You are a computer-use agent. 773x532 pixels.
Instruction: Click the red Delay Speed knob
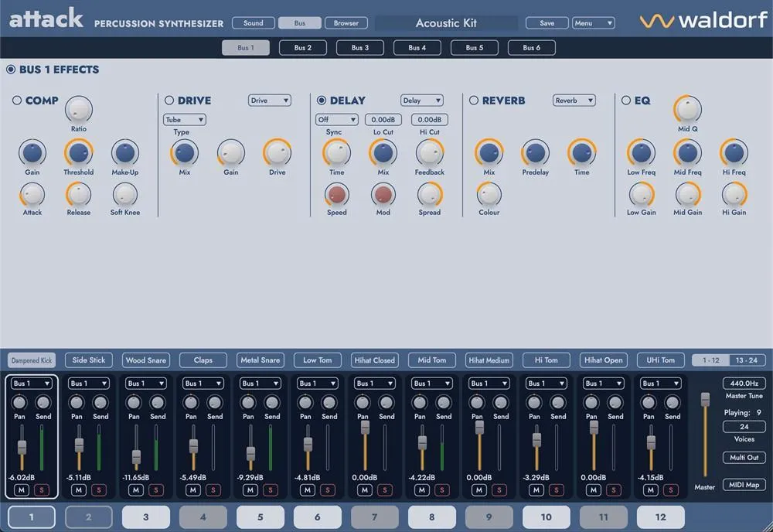[336, 194]
